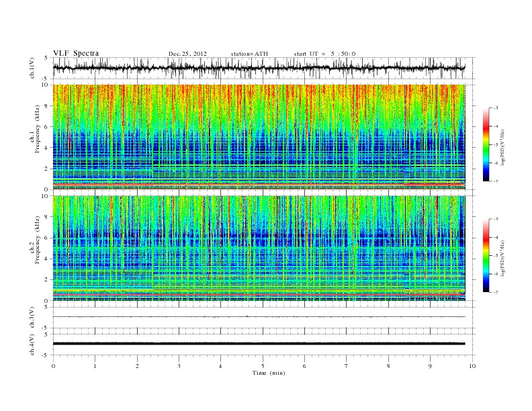Click the "ch.3(V)" axis label
Screen dimensions: 532x411
coord(32,318)
